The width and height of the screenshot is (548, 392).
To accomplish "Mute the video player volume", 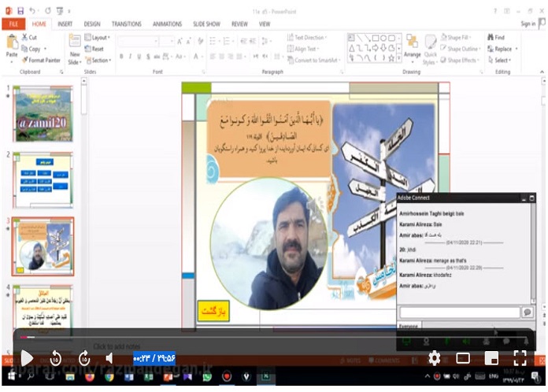I will (x=109, y=358).
